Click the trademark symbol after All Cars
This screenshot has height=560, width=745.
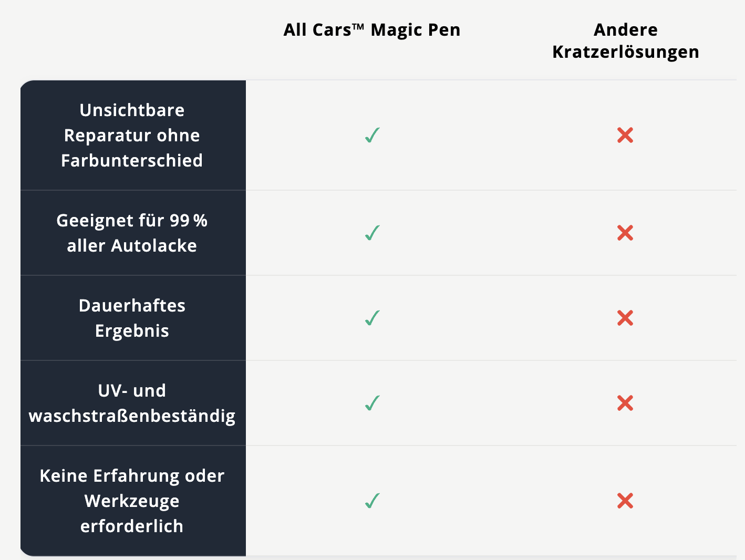pyautogui.click(x=358, y=26)
